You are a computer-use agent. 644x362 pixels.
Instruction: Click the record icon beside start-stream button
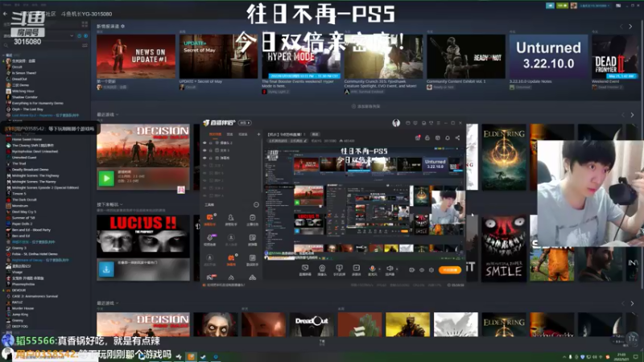click(x=412, y=270)
